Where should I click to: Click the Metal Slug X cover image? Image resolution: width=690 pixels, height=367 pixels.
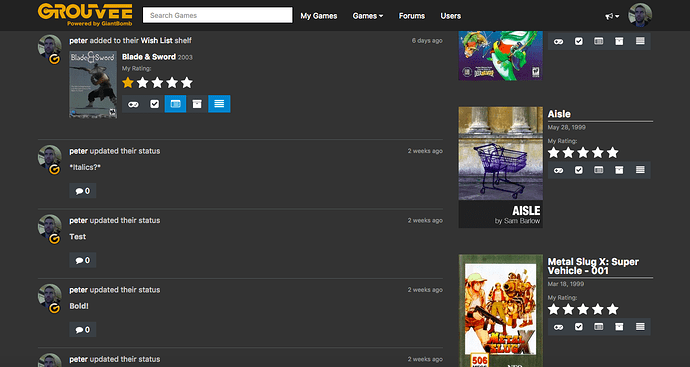(500, 311)
